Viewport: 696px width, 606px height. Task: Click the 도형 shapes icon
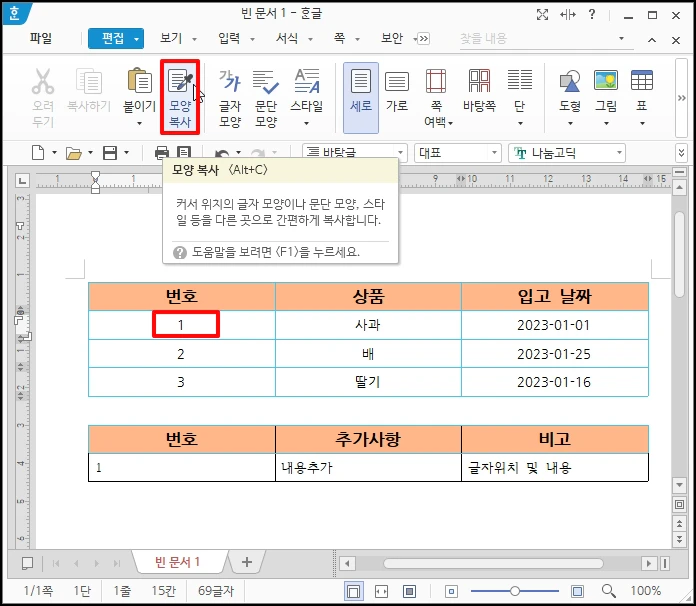point(569,81)
